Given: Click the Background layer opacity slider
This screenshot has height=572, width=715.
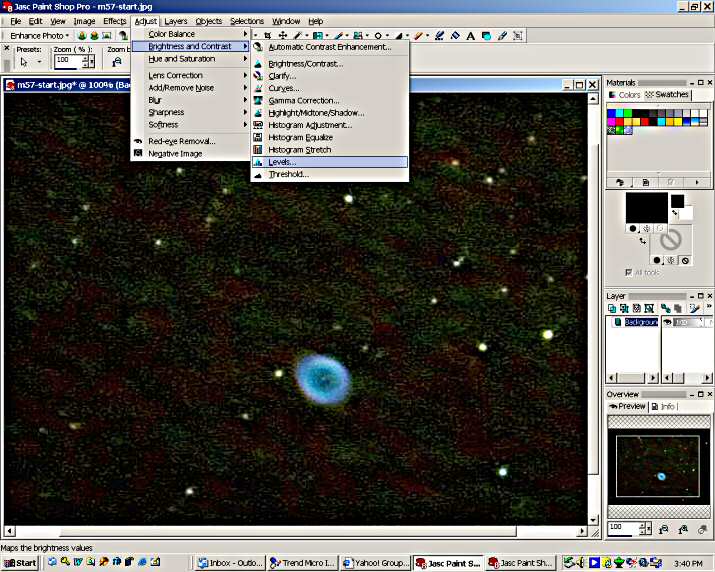Looking at the screenshot, I should 689,322.
